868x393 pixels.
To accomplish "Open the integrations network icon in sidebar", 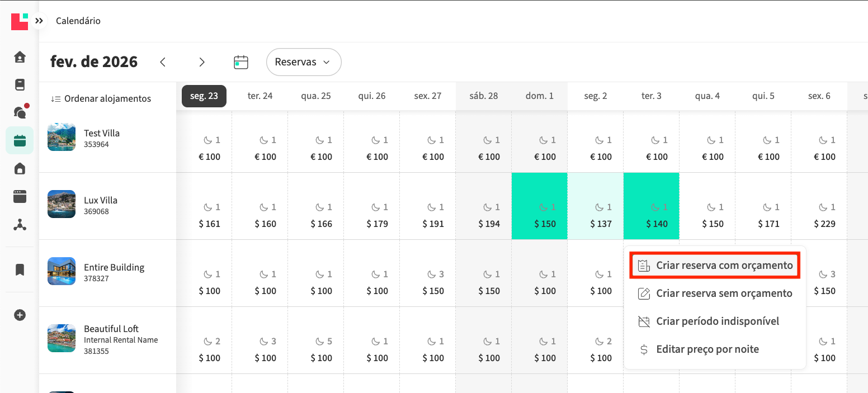I will tap(20, 225).
